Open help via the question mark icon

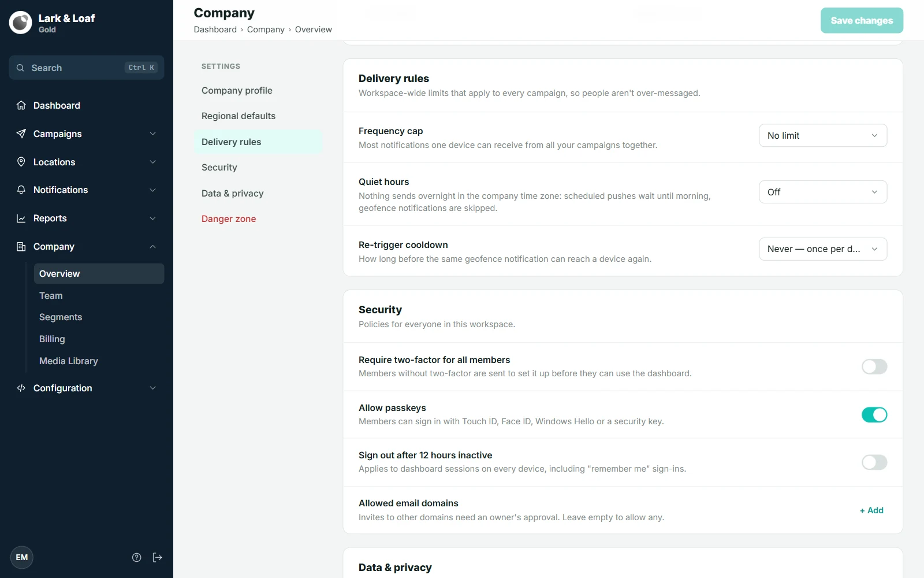pyautogui.click(x=137, y=557)
